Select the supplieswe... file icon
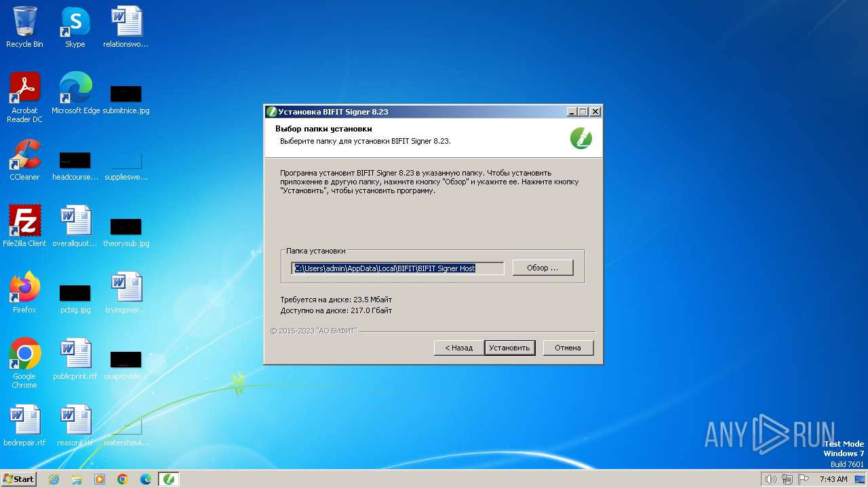Viewport: 868px width, 488px height. pos(126,166)
